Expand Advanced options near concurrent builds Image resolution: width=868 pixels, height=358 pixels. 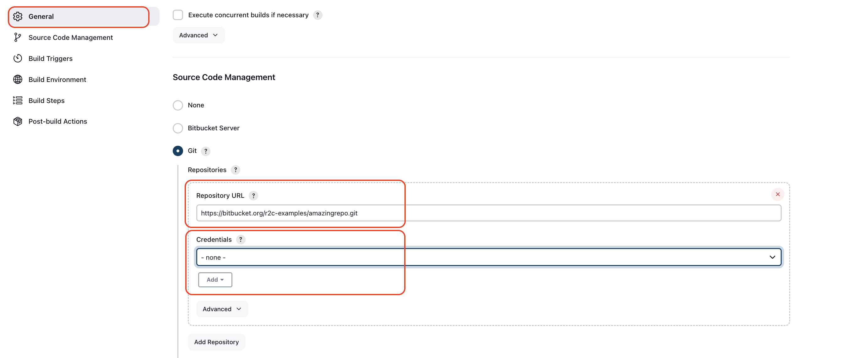[198, 35]
